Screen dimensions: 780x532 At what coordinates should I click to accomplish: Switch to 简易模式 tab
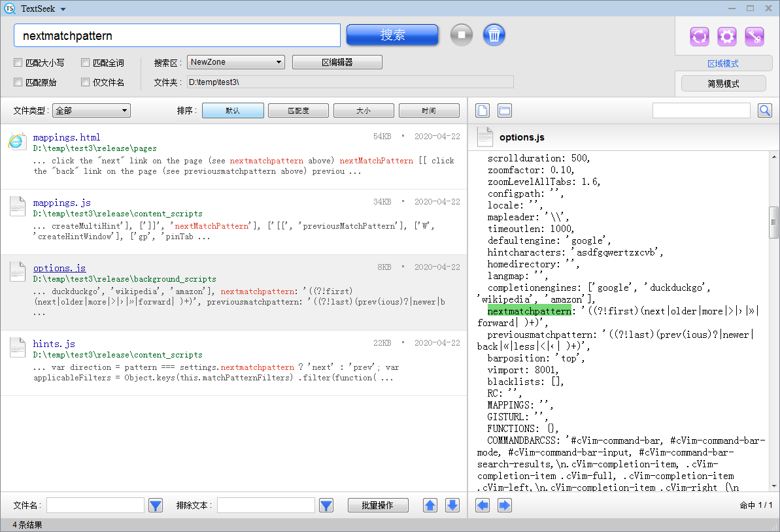[723, 84]
